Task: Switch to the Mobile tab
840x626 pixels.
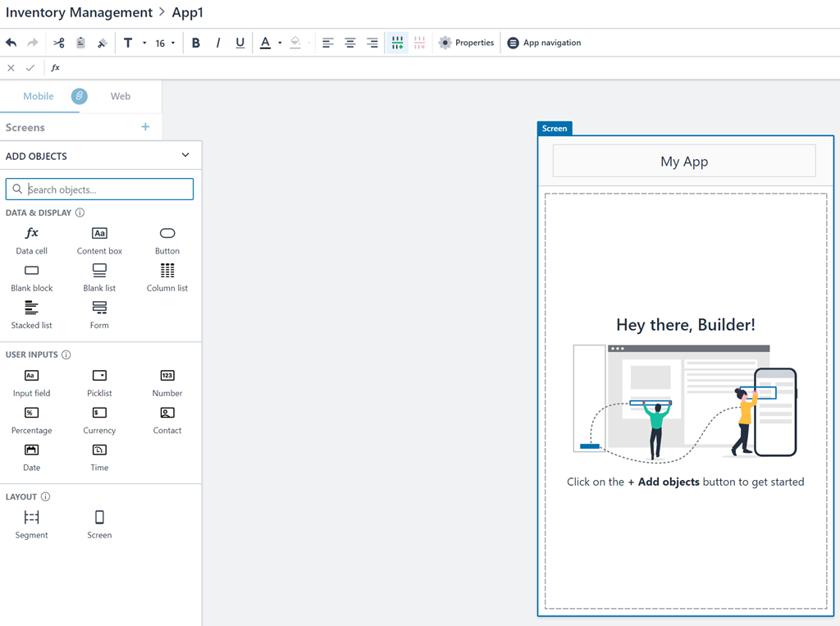Action: pos(39,96)
